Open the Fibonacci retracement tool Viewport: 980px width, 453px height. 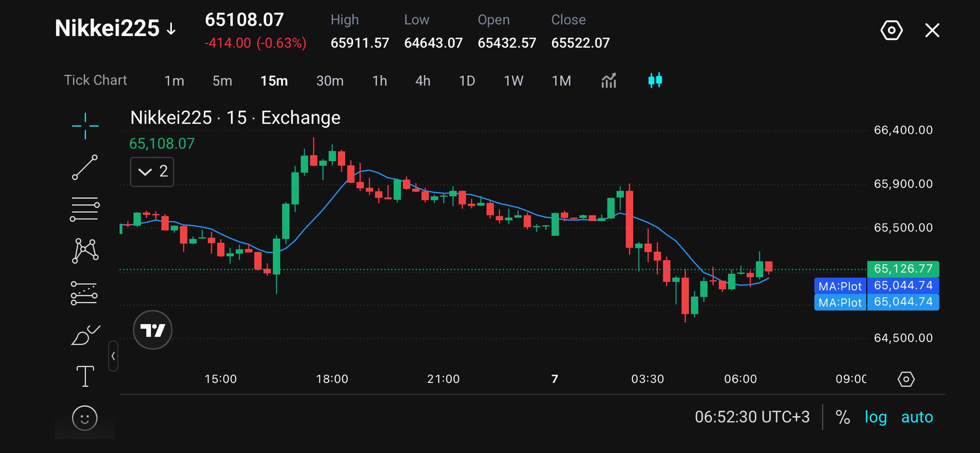[85, 209]
